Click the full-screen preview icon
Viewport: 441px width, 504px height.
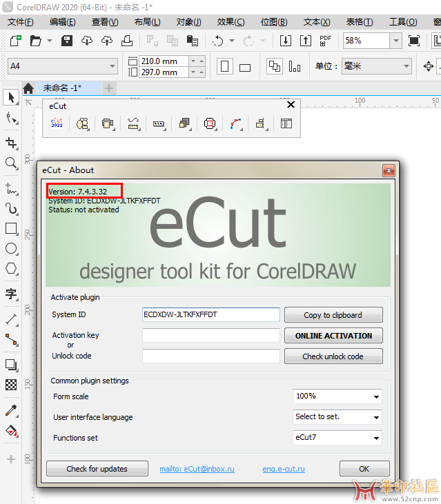(413, 41)
